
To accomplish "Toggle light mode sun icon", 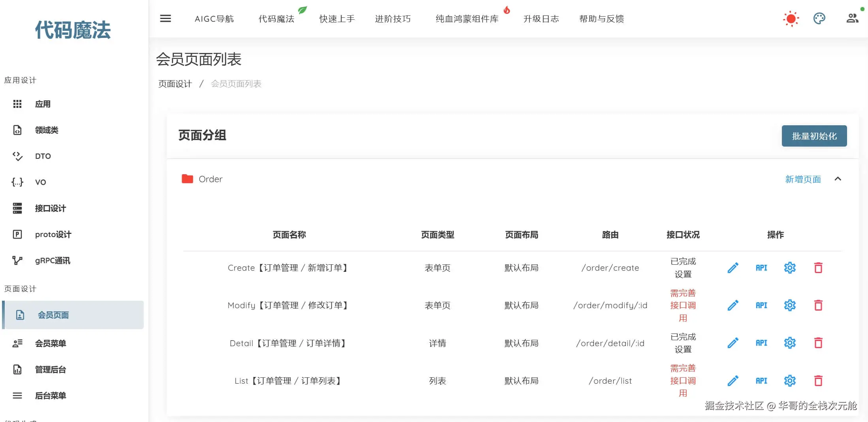I will coord(791,19).
